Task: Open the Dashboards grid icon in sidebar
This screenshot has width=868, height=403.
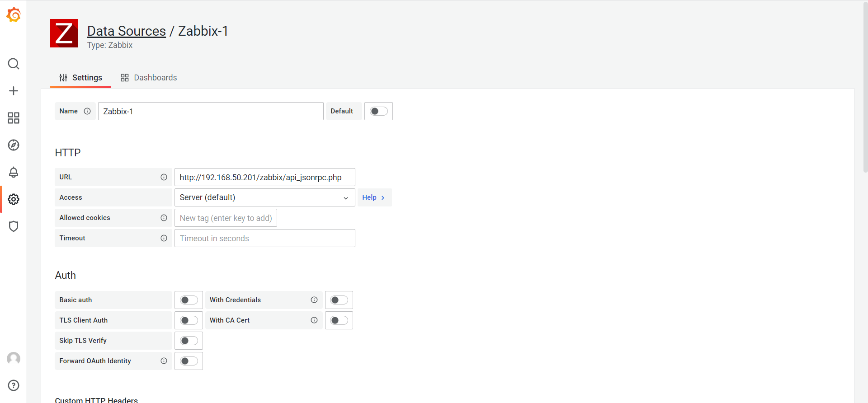Action: (14, 118)
